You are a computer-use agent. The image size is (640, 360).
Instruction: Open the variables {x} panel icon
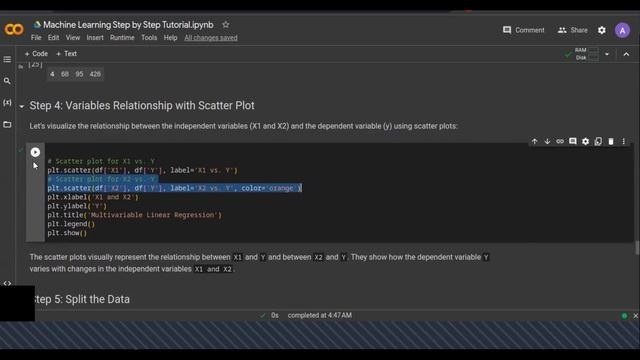[x=7, y=102]
